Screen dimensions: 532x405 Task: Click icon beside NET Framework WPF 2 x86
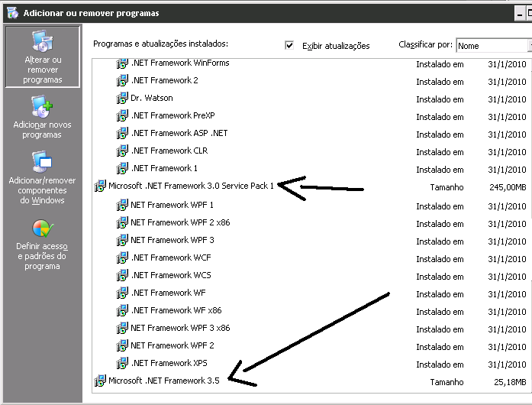click(122, 222)
